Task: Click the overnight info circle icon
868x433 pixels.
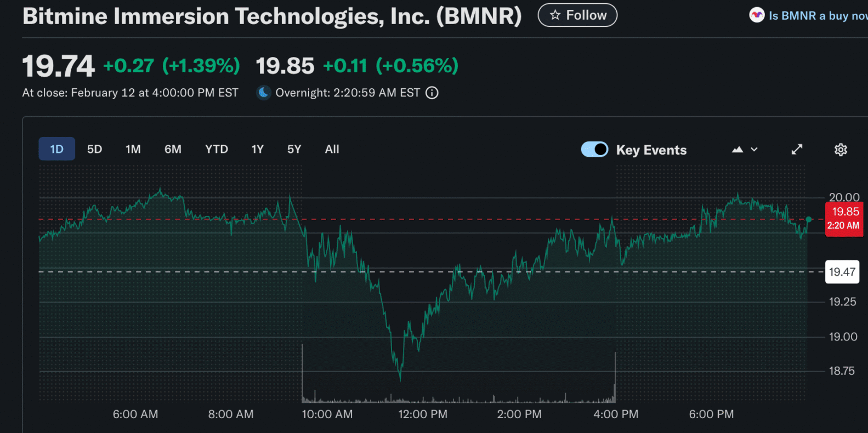Action: pyautogui.click(x=432, y=93)
